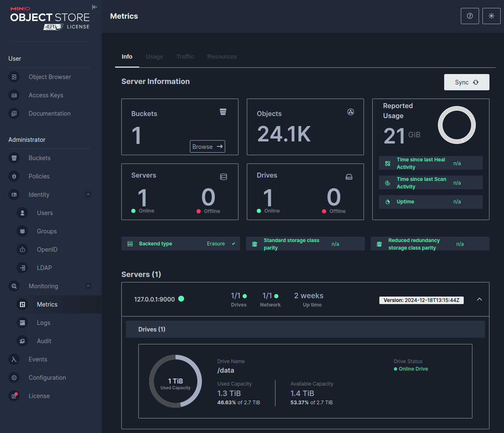
Task: Click the Standard storage class parity row
Action: (x=305, y=244)
